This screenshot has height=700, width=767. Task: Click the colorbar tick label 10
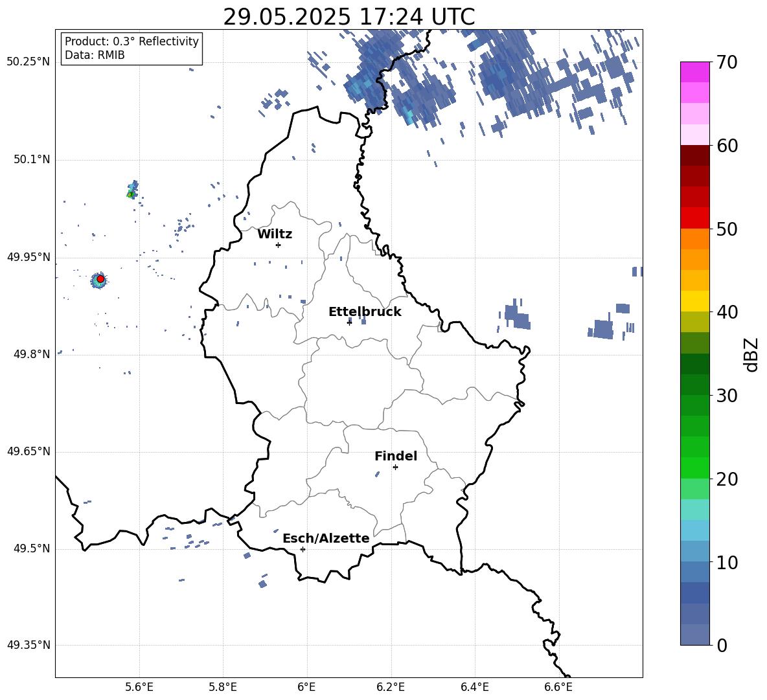(727, 562)
